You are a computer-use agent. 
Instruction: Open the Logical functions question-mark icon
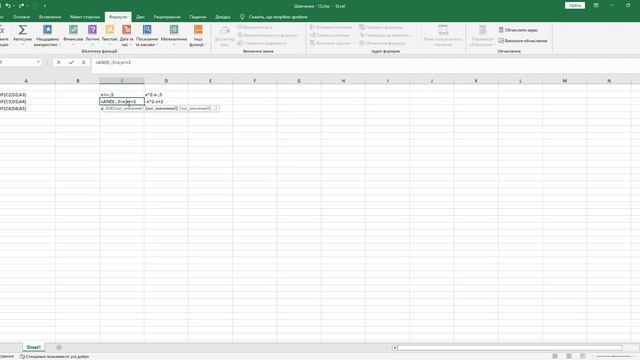(92, 30)
